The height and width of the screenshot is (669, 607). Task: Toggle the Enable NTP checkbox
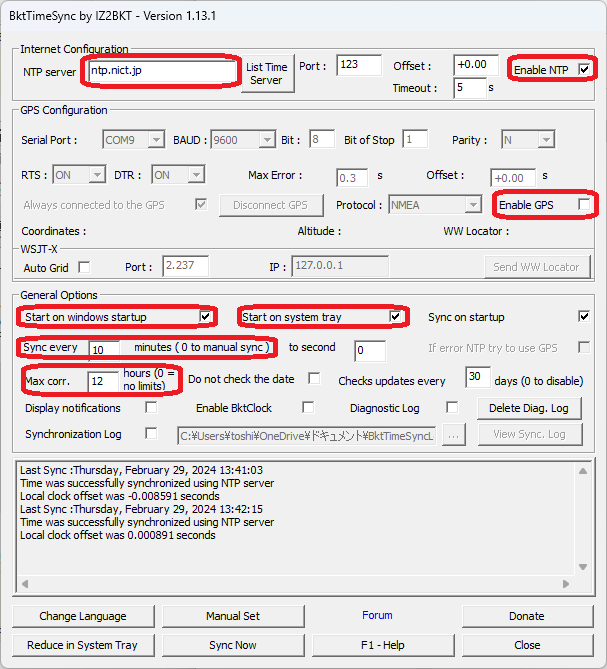pyautogui.click(x=584, y=69)
